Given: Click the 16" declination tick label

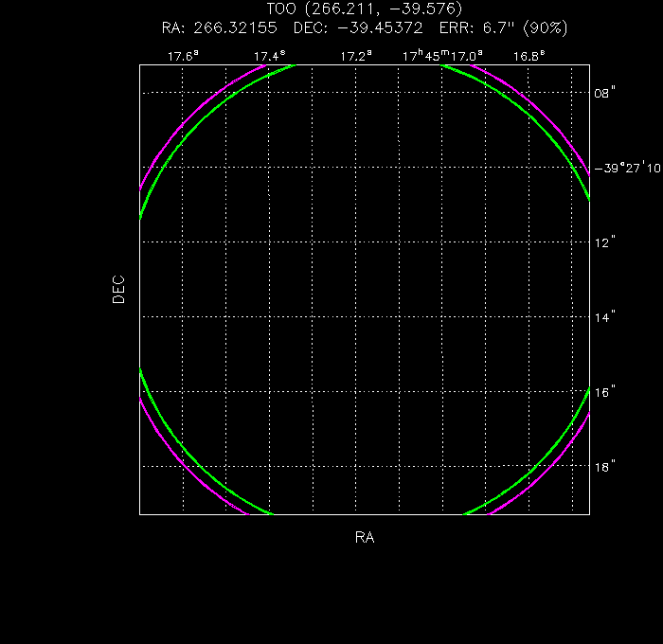Looking at the screenshot, I should 604,392.
